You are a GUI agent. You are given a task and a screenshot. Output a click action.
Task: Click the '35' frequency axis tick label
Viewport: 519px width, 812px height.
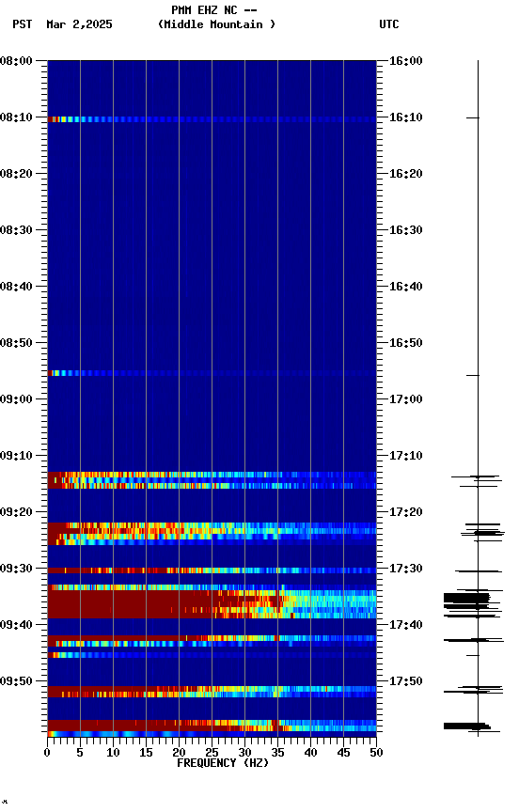tap(277, 753)
